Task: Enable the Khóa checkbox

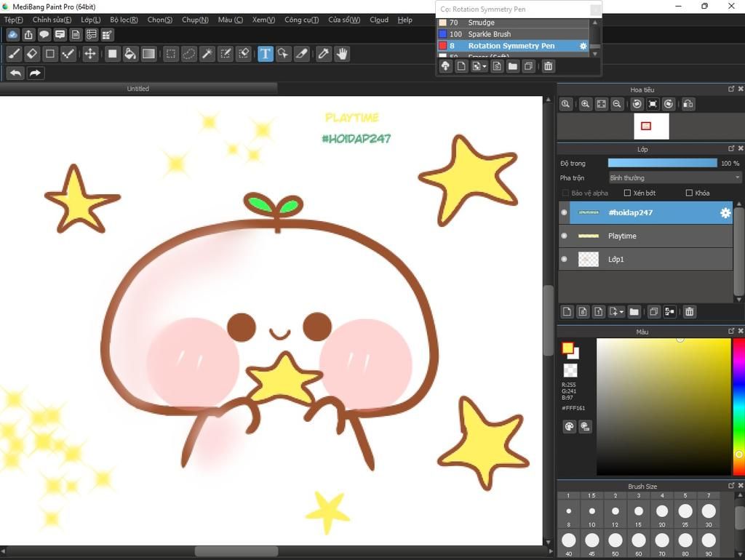Action: [x=689, y=193]
